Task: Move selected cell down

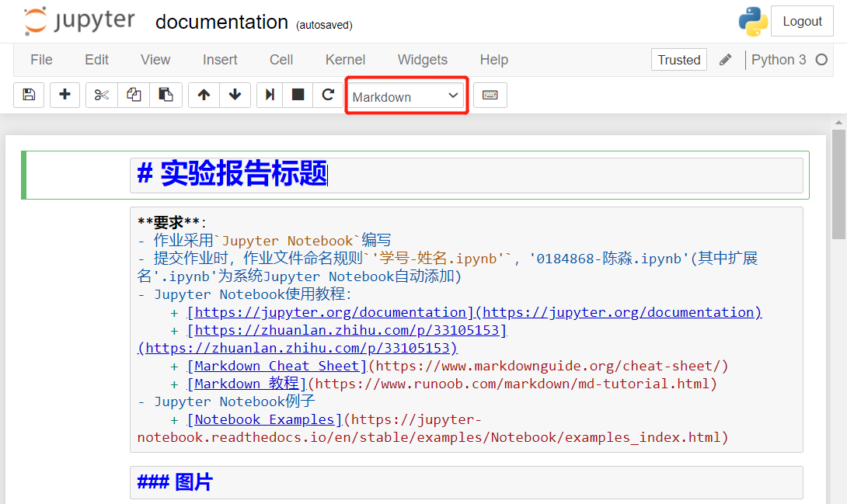Action: 235,95
